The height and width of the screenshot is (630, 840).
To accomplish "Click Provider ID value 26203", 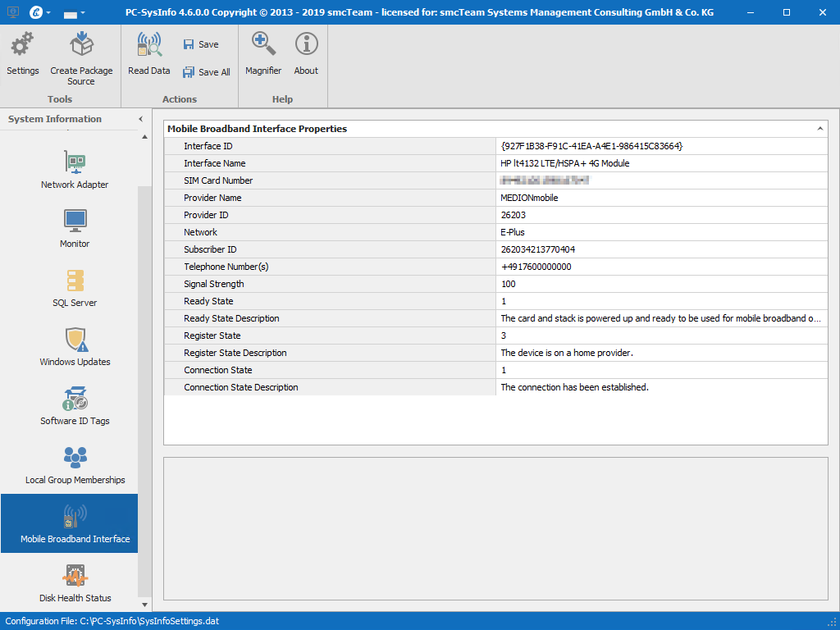I will click(514, 215).
